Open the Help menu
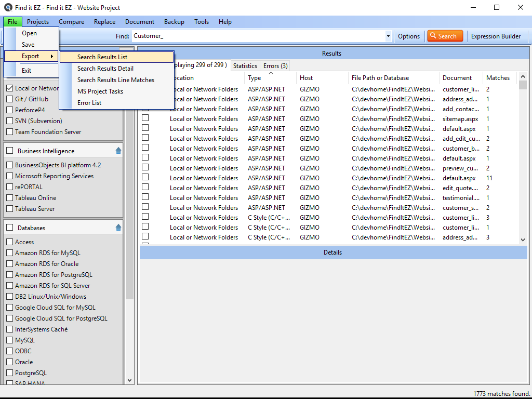532x399 pixels. (225, 22)
